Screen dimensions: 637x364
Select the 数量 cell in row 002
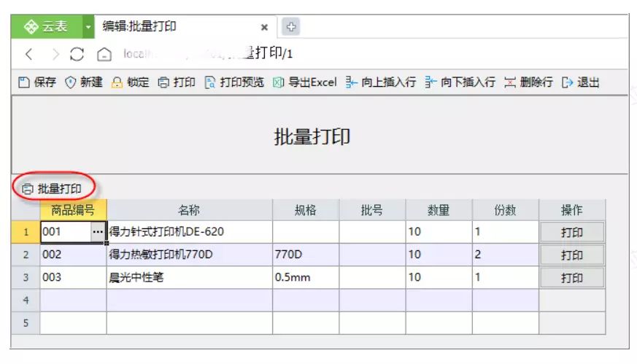click(439, 255)
